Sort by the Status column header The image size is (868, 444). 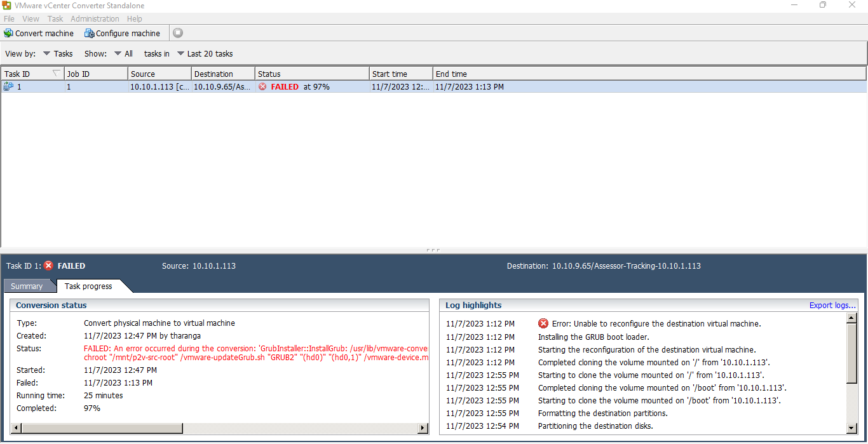(312, 74)
